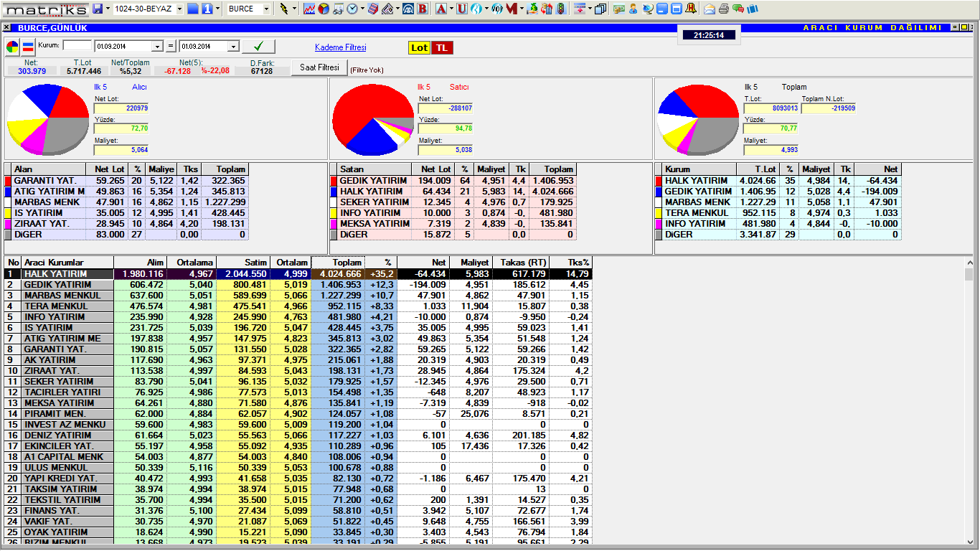Click the floppy disk save icon
Screen dimensions: 980x551
(98, 9)
